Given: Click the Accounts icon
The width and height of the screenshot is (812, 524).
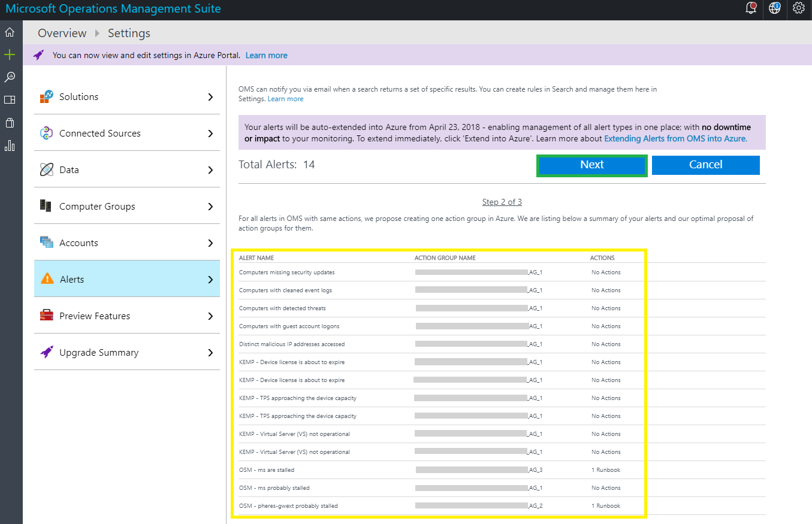Looking at the screenshot, I should pos(47,243).
